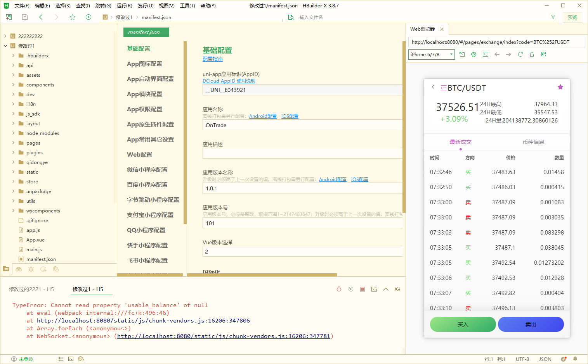Open the pair list icon beside BTC/USDT
The image size is (588, 364).
(x=443, y=88)
